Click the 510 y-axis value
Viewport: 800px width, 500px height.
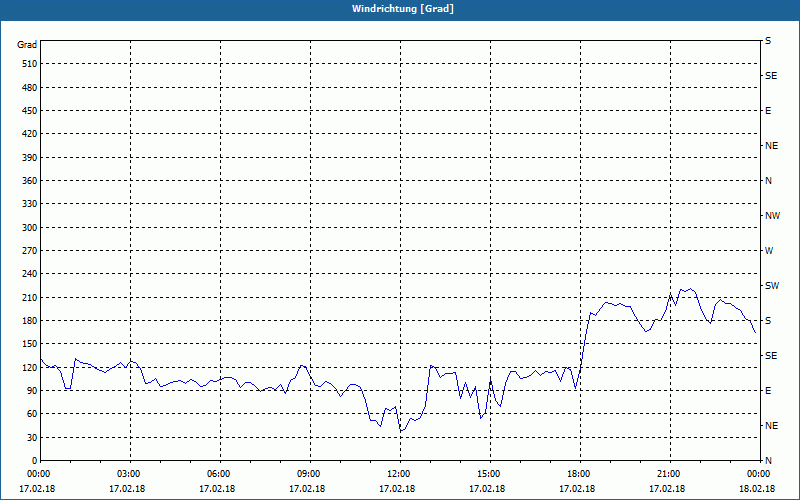coord(30,64)
